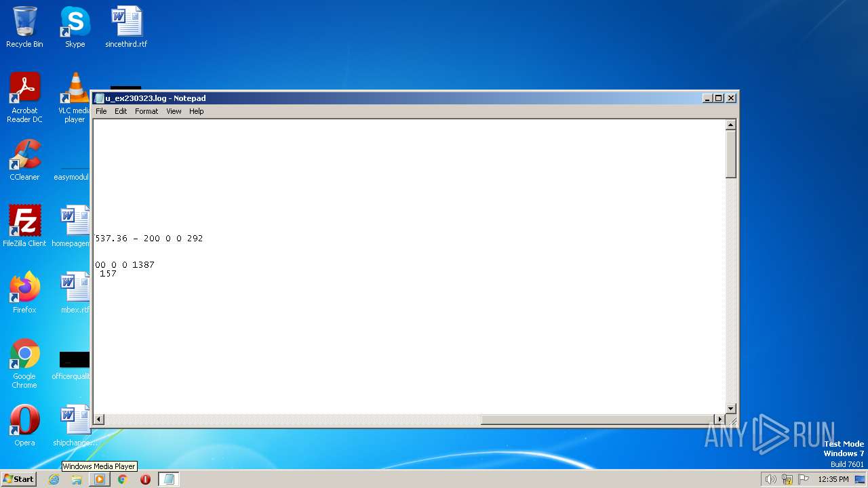Image resolution: width=868 pixels, height=488 pixels.
Task: Click the log line ending in 292
Action: coord(149,239)
